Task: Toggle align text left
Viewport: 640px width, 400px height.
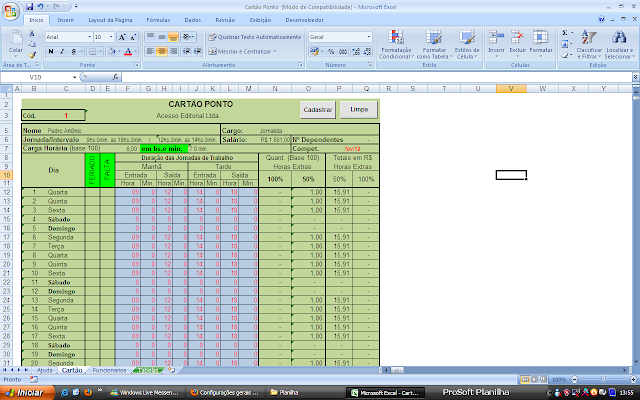Action: pyautogui.click(x=150, y=51)
